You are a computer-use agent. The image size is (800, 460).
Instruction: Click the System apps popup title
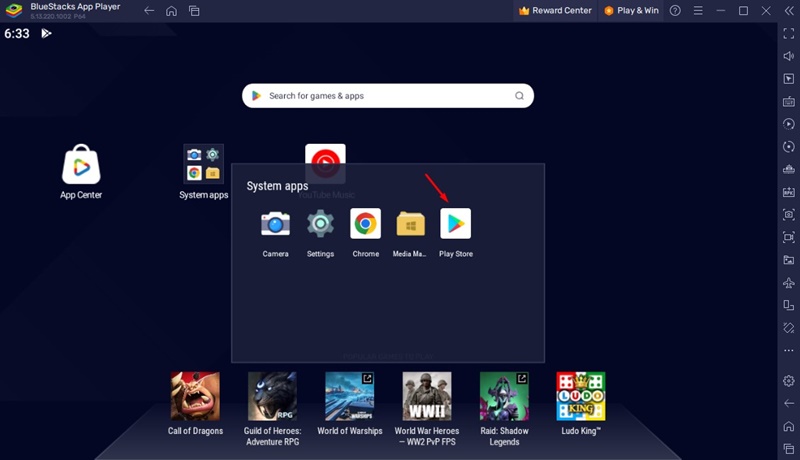coord(277,186)
